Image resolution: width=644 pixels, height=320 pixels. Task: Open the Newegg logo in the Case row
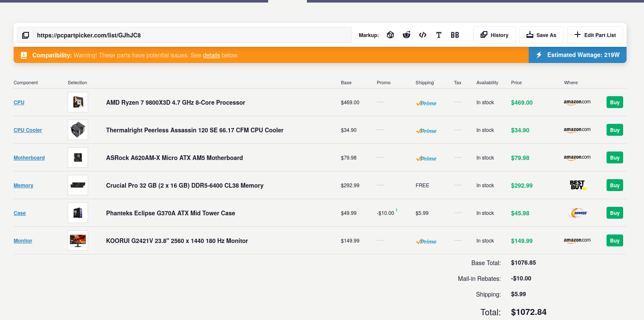(x=577, y=213)
